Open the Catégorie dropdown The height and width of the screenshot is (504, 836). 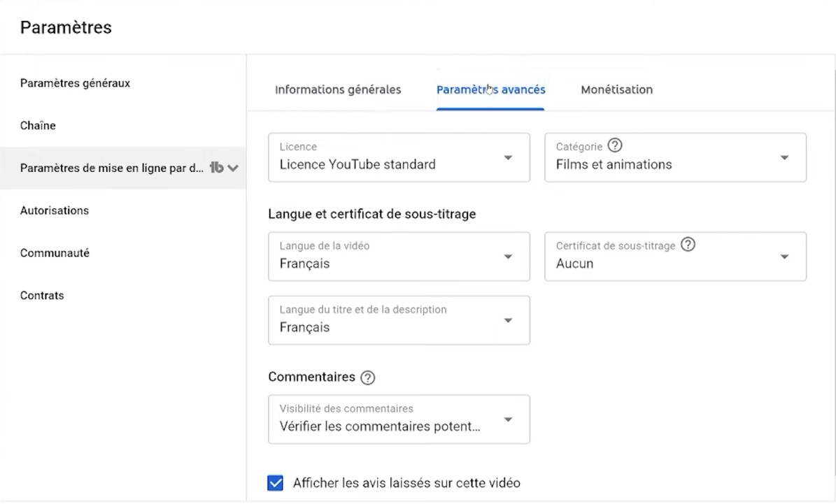pos(675,157)
